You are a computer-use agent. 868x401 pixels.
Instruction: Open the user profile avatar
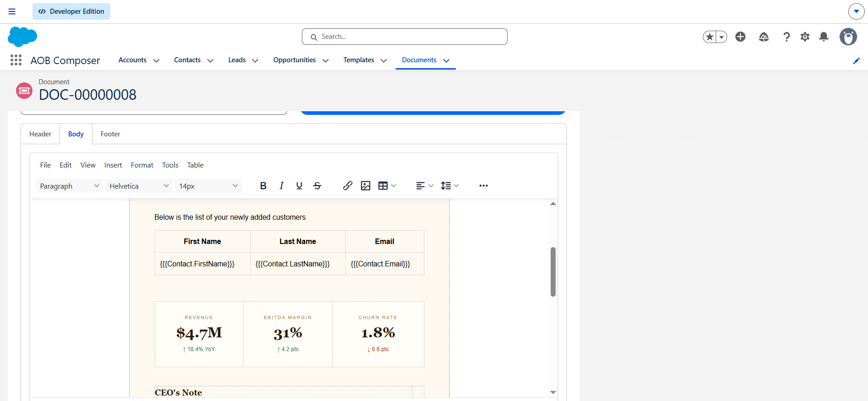pos(848,37)
